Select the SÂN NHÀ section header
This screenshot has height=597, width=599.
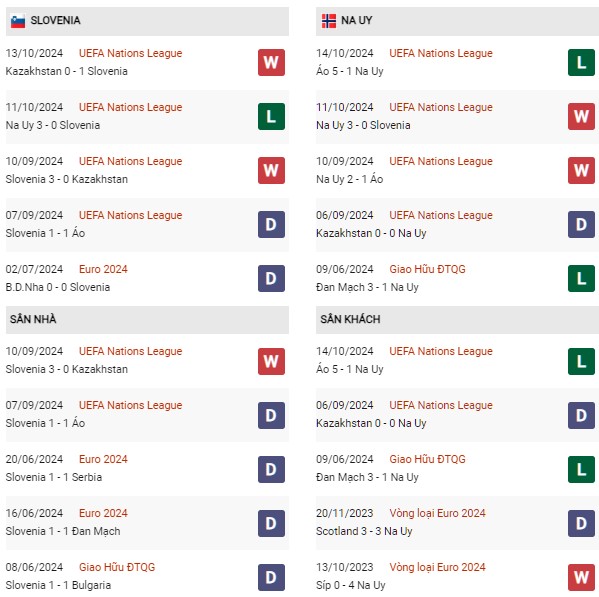coord(147,319)
